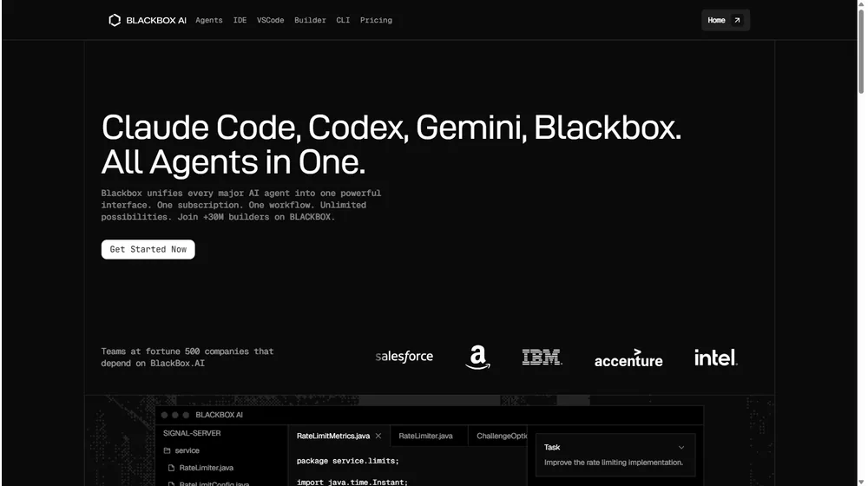Click the Accenture logo
The image size is (868, 486).
tap(628, 358)
